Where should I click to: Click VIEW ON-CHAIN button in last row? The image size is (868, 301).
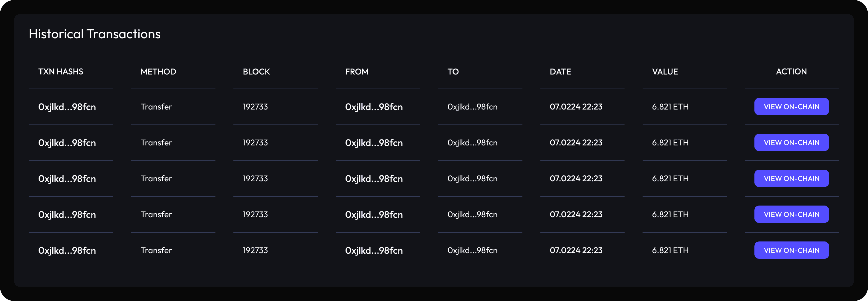click(791, 250)
